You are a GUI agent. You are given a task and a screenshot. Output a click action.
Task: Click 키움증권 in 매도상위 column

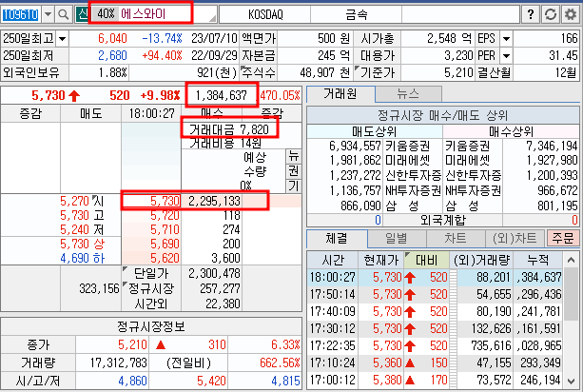(x=407, y=146)
